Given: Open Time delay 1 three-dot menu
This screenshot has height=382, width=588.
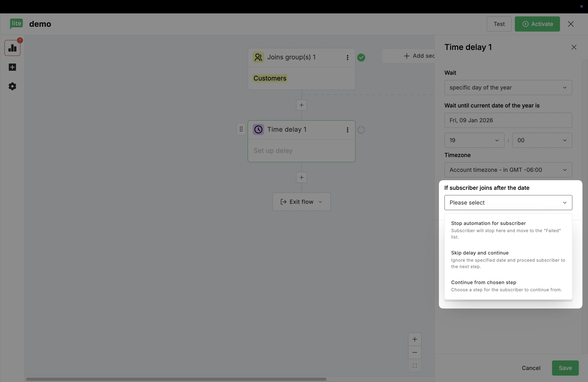Looking at the screenshot, I should coord(347,130).
